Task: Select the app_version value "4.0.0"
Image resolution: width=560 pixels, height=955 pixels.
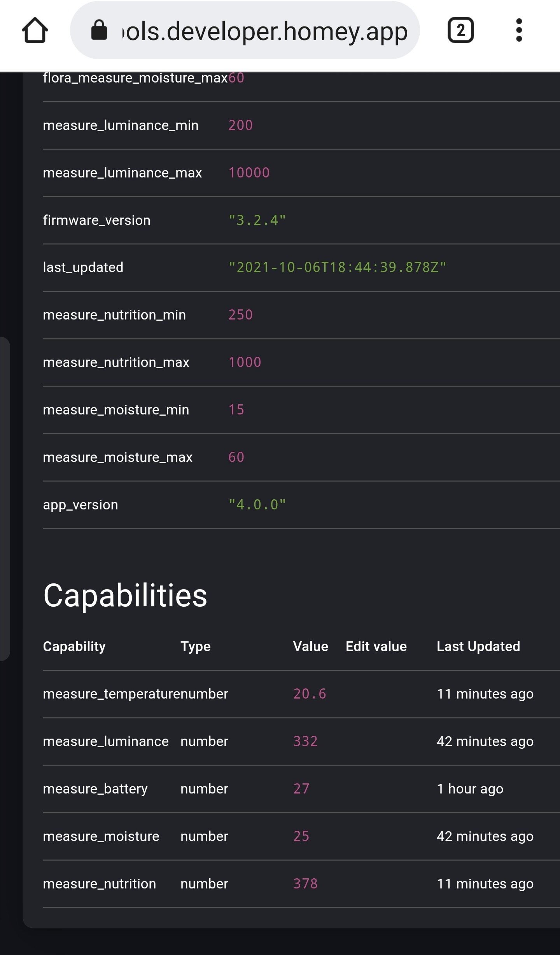Action: point(257,505)
